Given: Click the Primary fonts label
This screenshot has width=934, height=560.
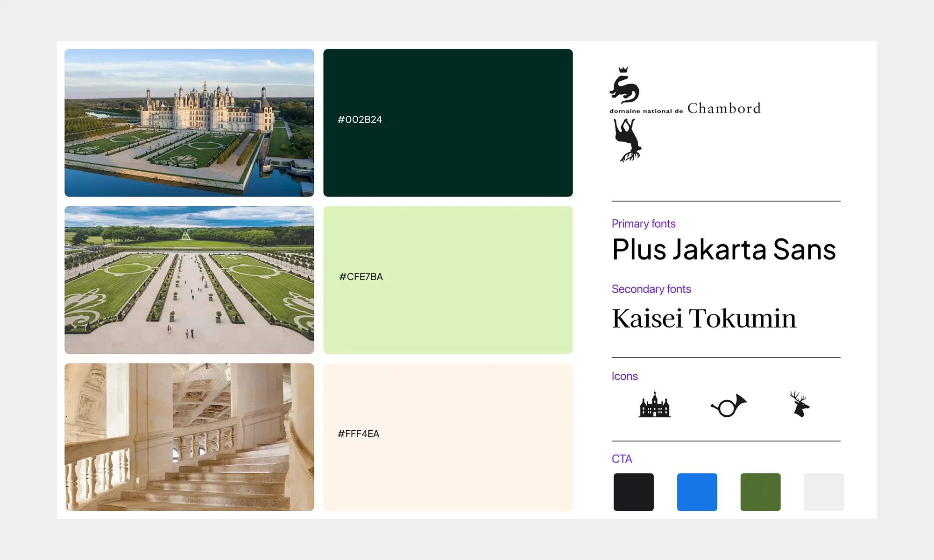Looking at the screenshot, I should tap(644, 224).
